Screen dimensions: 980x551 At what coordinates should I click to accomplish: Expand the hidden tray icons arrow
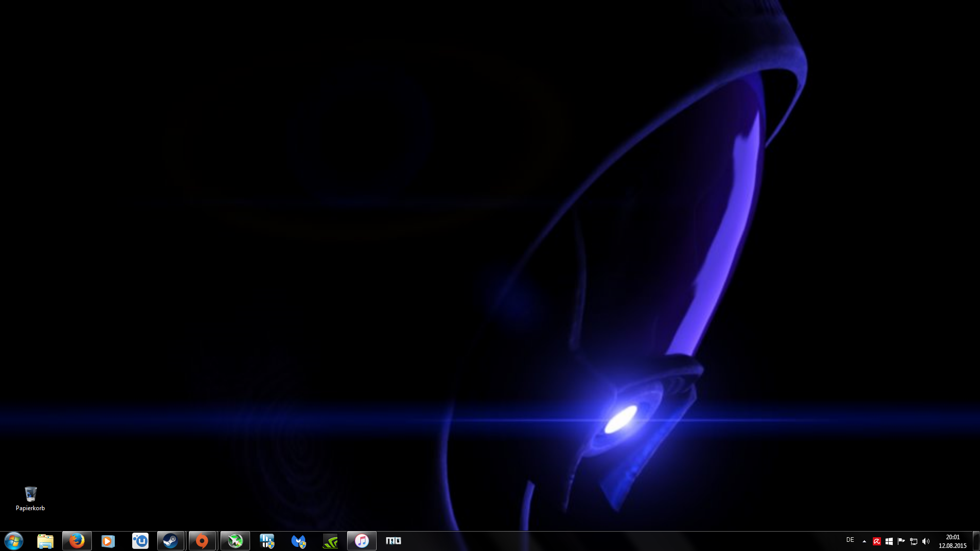pos(864,541)
